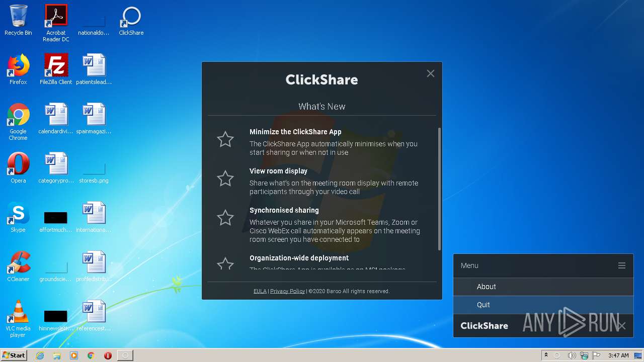
Task: Open Windows Explorer folder in taskbar
Action: [x=57, y=355]
